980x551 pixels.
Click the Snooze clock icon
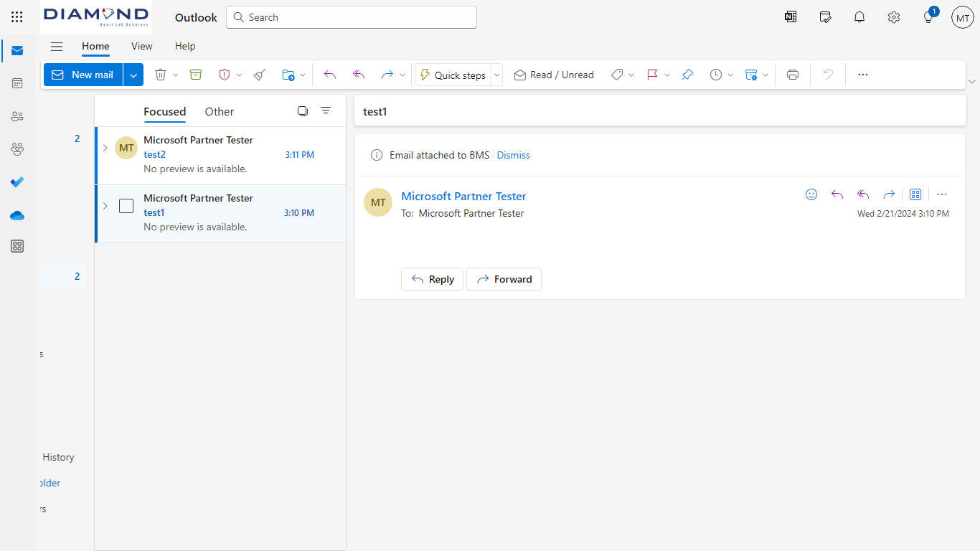click(x=716, y=75)
